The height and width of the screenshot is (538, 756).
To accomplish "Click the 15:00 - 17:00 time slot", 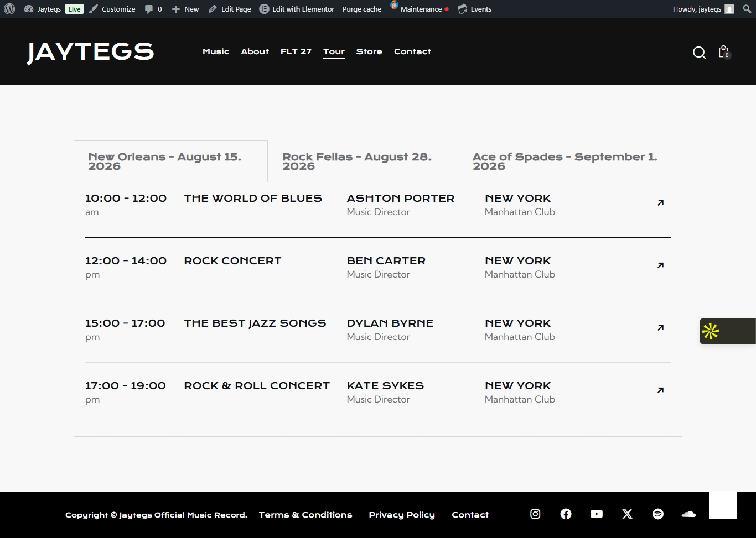I will click(125, 323).
